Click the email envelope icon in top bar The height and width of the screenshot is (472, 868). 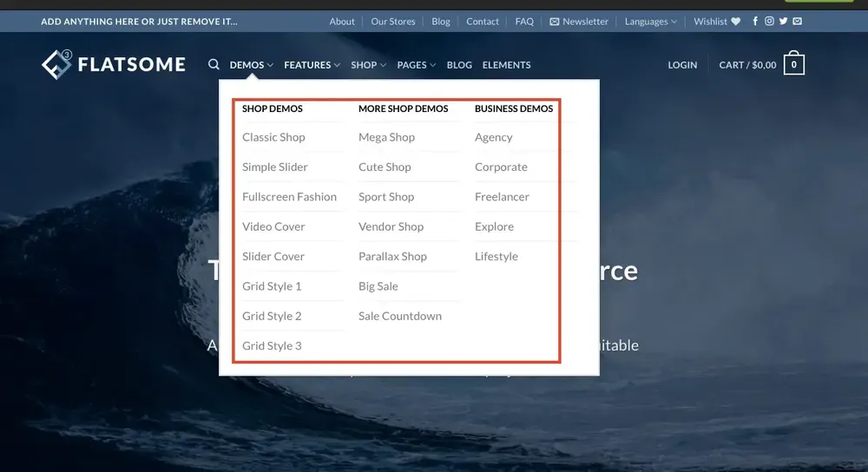click(x=797, y=21)
